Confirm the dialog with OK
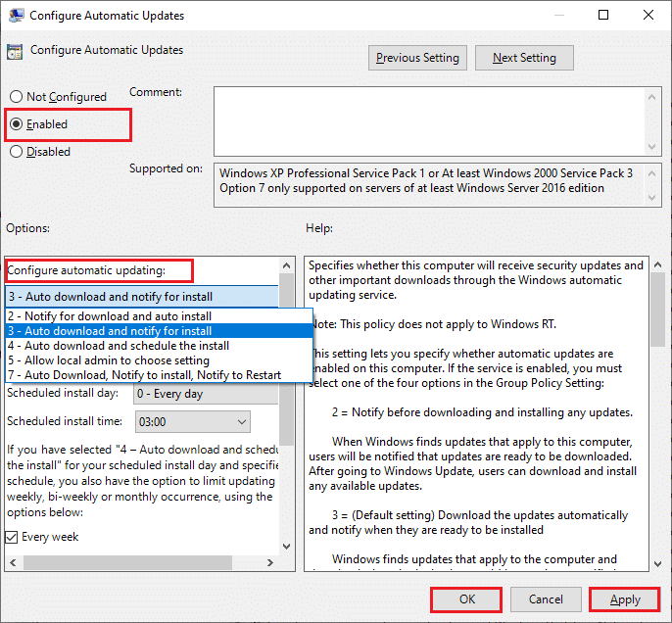 click(466, 599)
